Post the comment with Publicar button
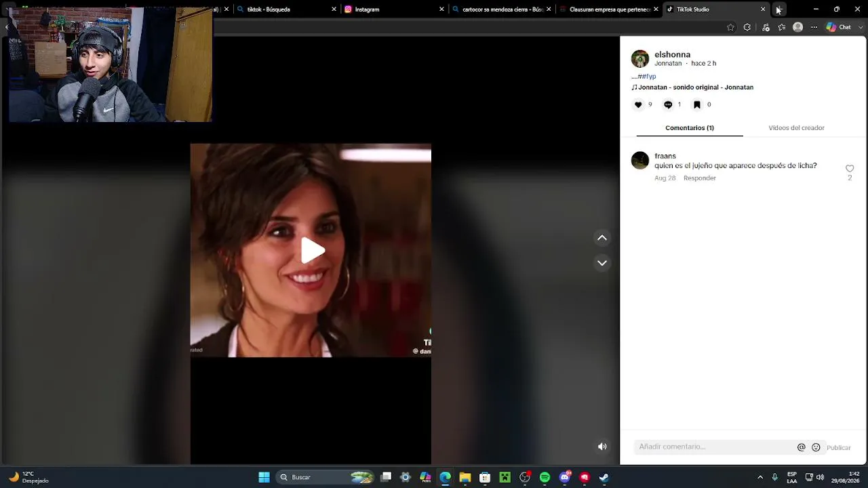The image size is (868, 488). 838,448
